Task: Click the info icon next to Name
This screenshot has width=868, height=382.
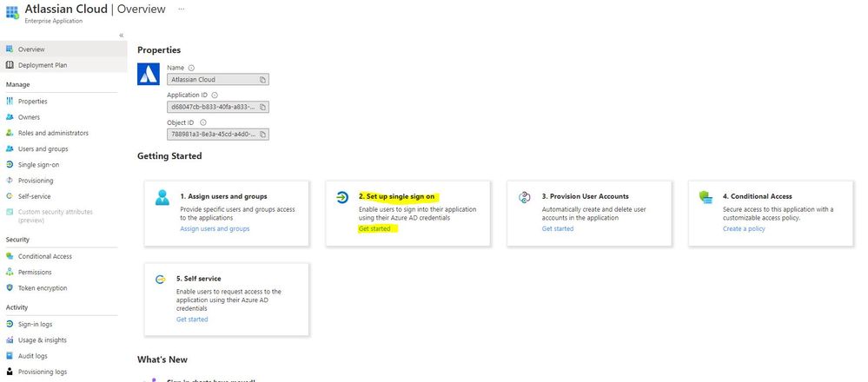Action: 191,68
